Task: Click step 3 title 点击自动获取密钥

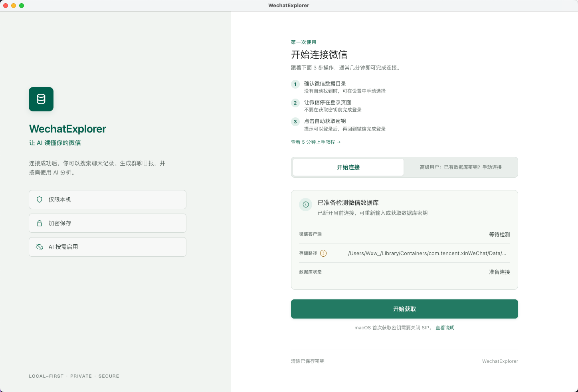Action: [325, 121]
